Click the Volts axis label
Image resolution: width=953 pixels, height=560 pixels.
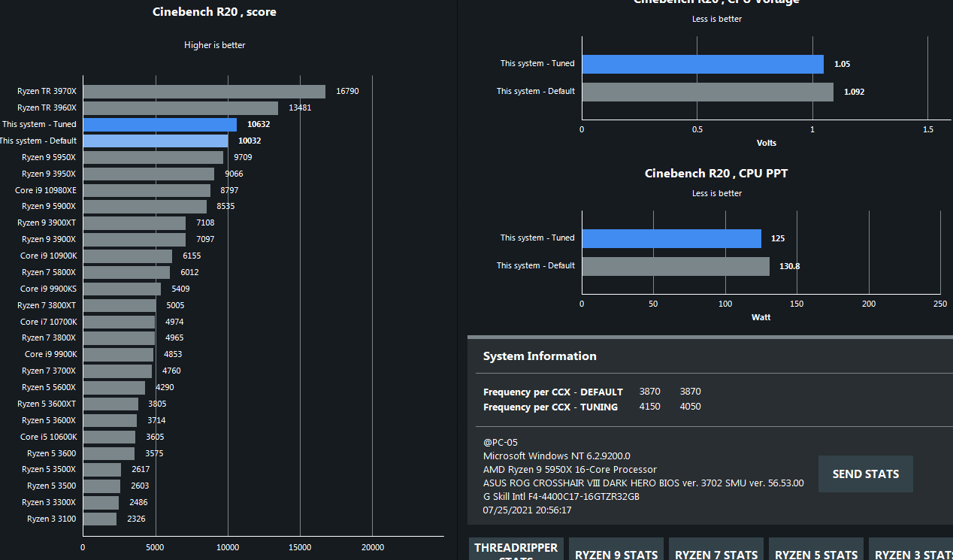767,143
